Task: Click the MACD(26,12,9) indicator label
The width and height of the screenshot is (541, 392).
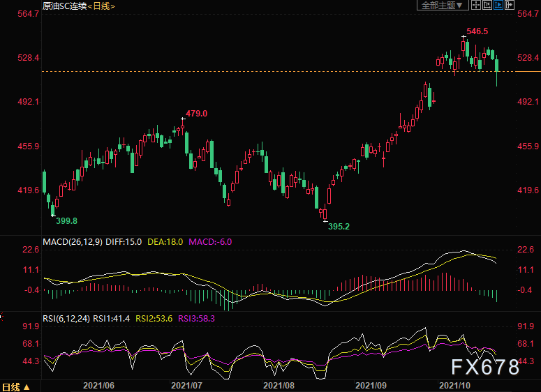Action: click(x=73, y=241)
